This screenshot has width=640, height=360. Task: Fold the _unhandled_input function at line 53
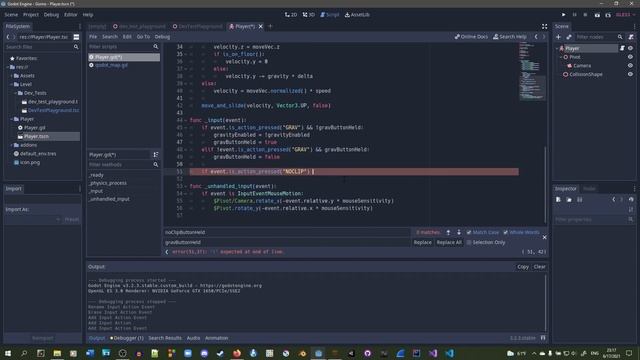click(186, 187)
